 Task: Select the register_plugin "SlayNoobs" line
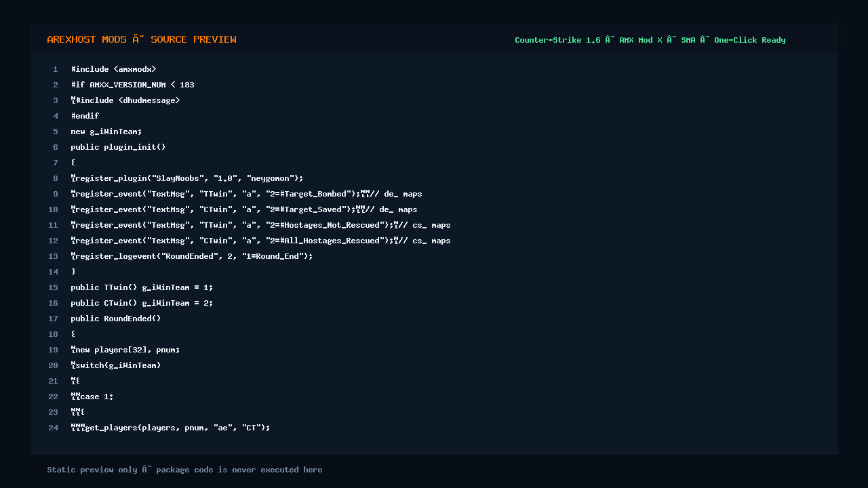(x=187, y=178)
